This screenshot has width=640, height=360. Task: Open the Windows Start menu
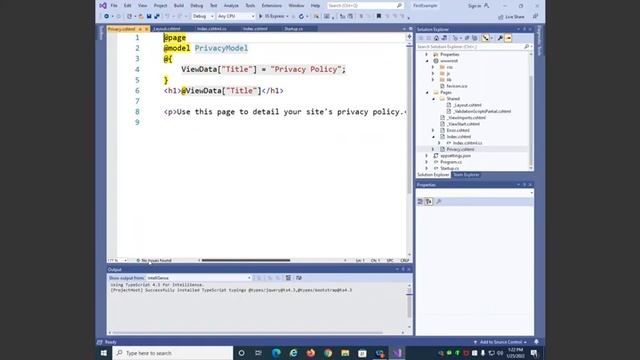(x=104, y=353)
